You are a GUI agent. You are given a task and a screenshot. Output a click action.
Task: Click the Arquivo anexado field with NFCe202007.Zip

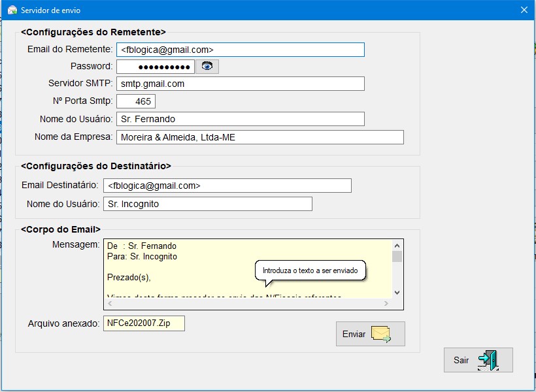(144, 323)
